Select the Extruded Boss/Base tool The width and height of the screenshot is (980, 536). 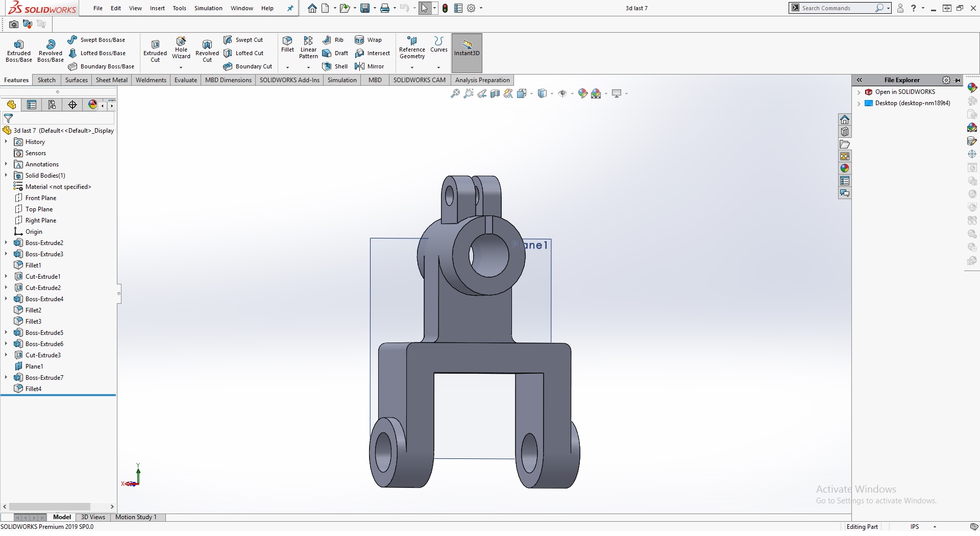19,51
